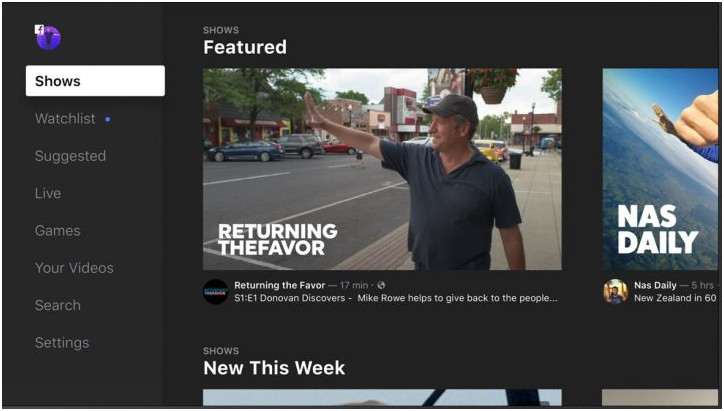Screen dimensions: 724x411
Task: Select the Shows menu item
Action: tap(95, 81)
